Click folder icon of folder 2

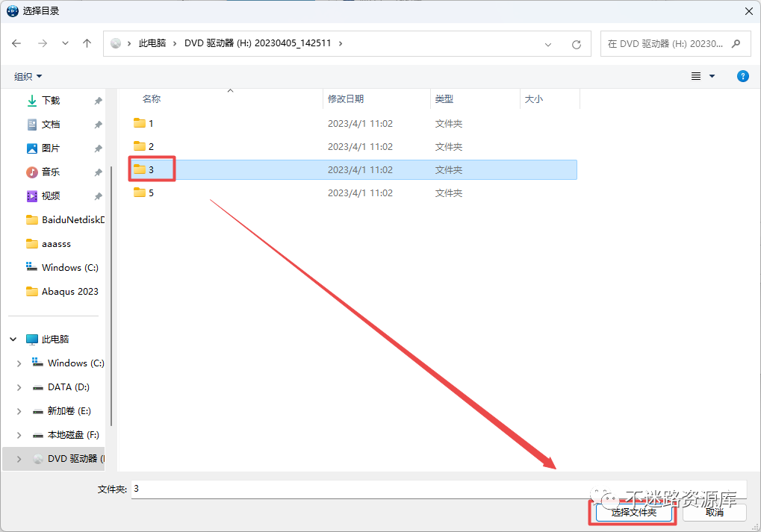pos(140,146)
